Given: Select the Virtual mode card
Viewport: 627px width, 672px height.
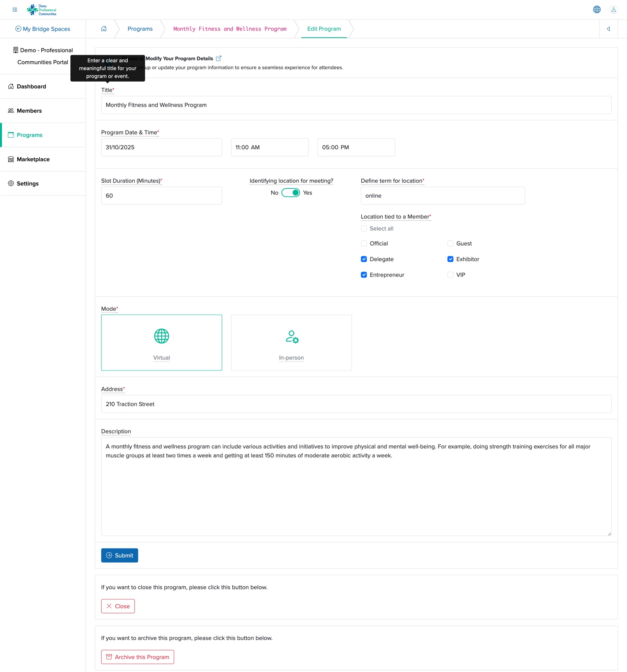Looking at the screenshot, I should coord(161,343).
